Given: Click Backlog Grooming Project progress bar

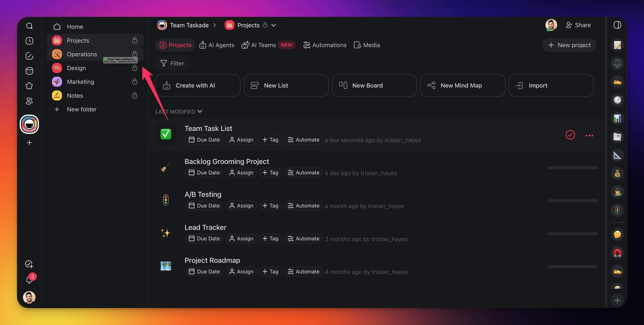Looking at the screenshot, I should pyautogui.click(x=572, y=168).
